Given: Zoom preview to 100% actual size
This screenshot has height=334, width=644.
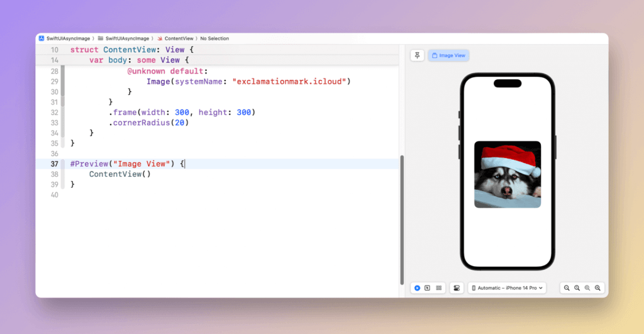Looking at the screenshot, I should point(577,287).
